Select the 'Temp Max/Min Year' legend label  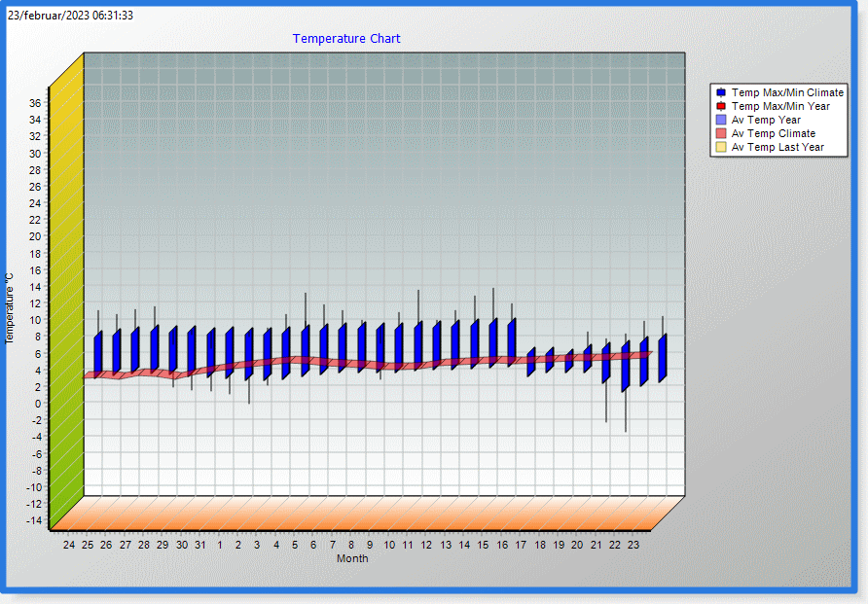780,106
